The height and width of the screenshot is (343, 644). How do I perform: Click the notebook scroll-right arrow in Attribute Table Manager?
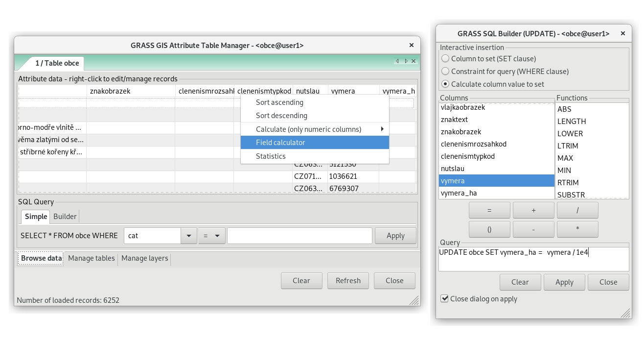406,61
